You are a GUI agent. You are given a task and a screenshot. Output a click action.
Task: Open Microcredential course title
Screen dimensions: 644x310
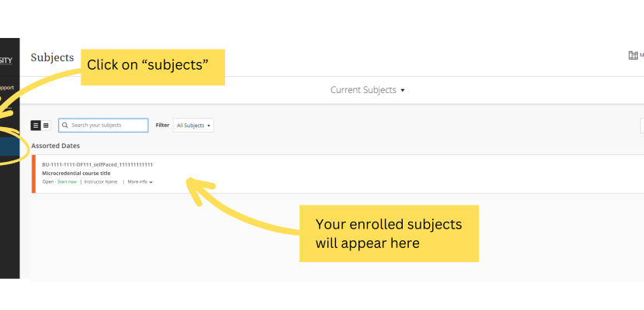coord(76,173)
